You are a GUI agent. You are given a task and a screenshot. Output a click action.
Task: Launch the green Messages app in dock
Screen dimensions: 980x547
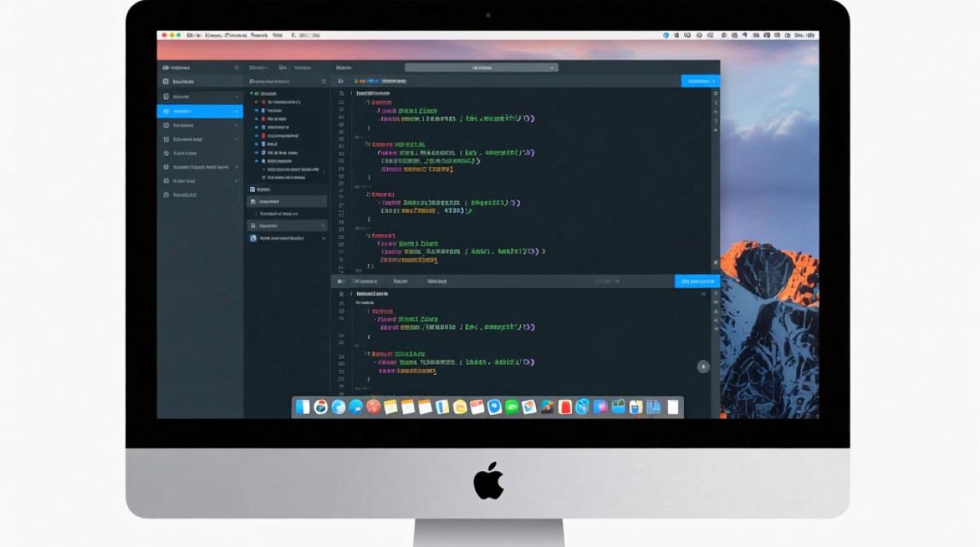coord(512,407)
